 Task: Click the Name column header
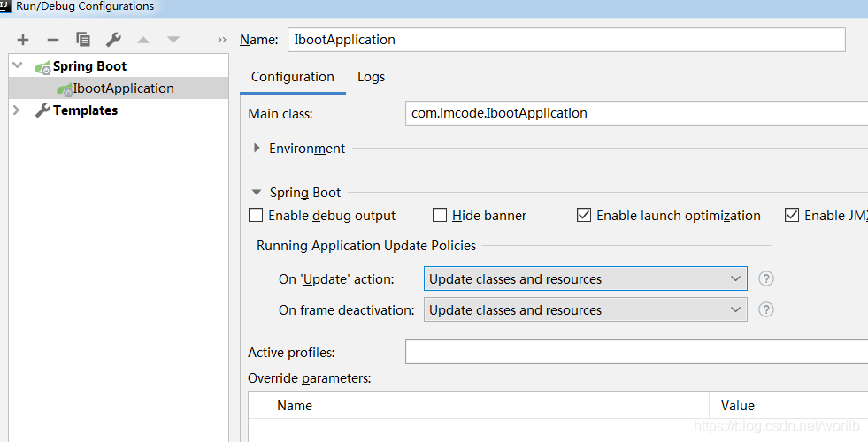tap(295, 406)
